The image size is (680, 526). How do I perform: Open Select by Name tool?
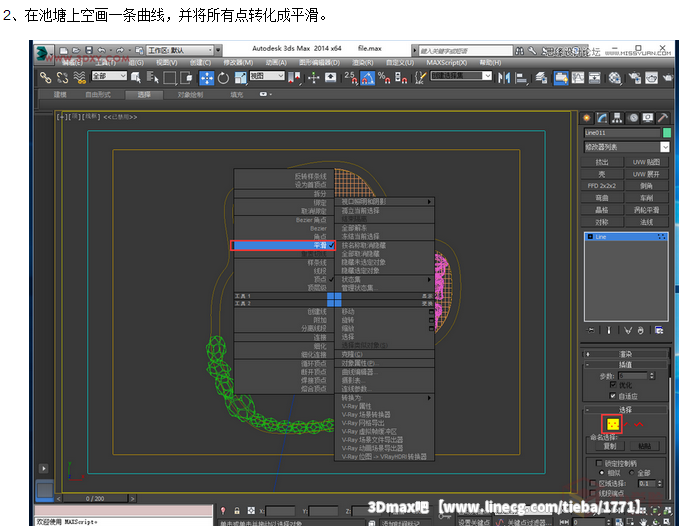[x=152, y=78]
